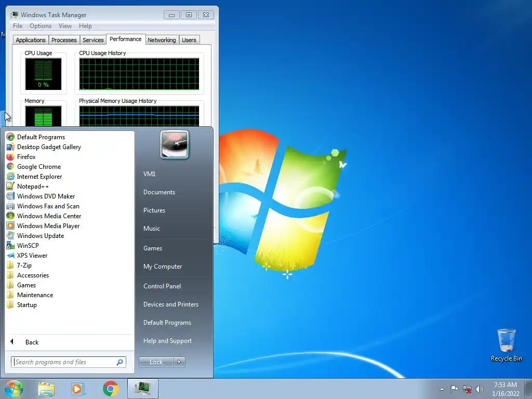532x399 pixels.
Task: Launch Desktop Gadget Gallery icon
Action: coord(10,147)
